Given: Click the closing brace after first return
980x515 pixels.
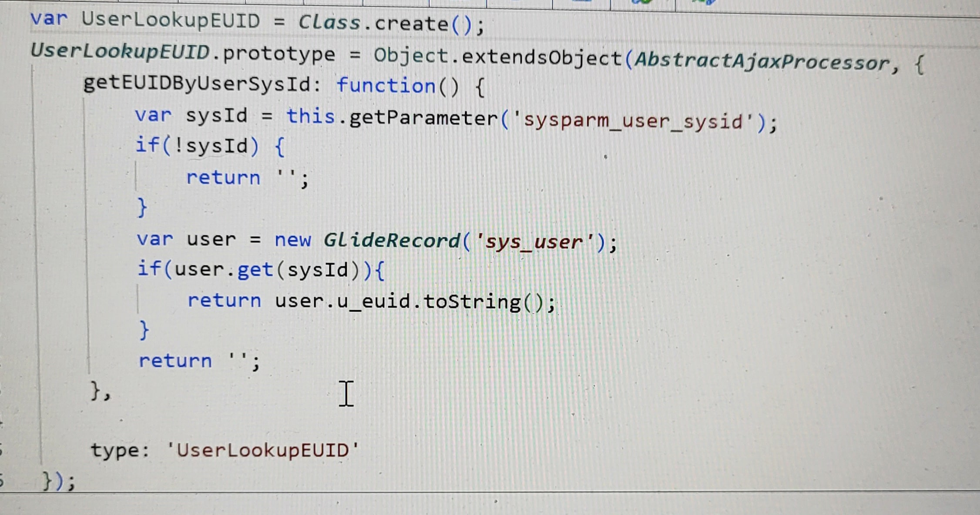Looking at the screenshot, I should 142,207.
